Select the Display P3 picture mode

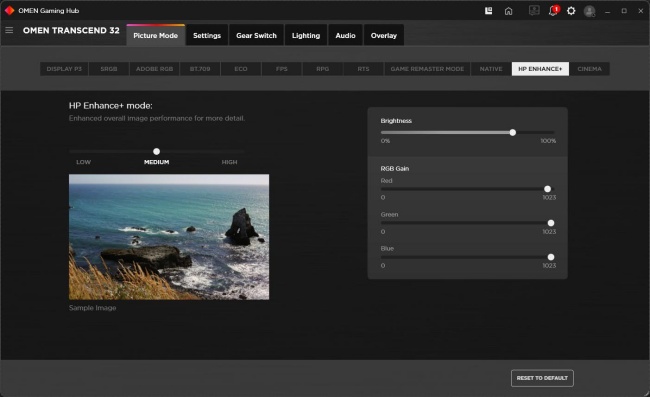point(64,69)
